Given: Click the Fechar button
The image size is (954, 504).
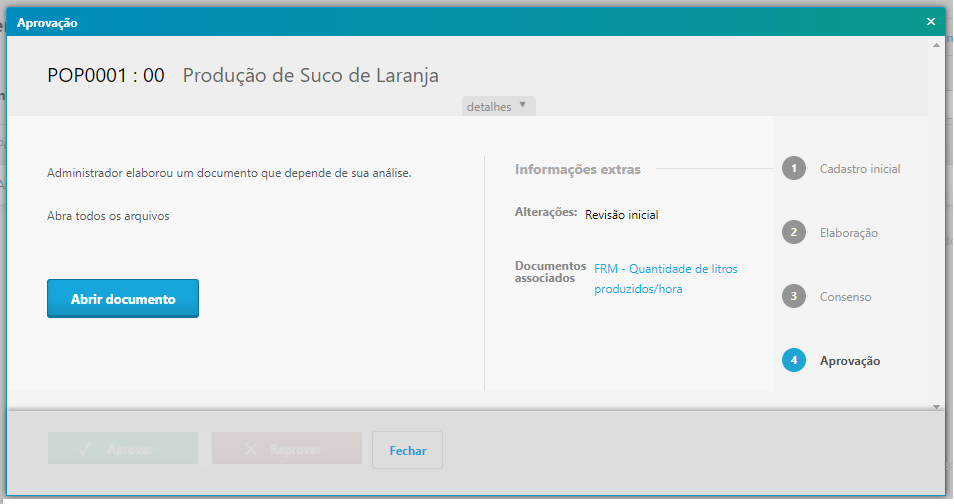Looking at the screenshot, I should pos(408,450).
